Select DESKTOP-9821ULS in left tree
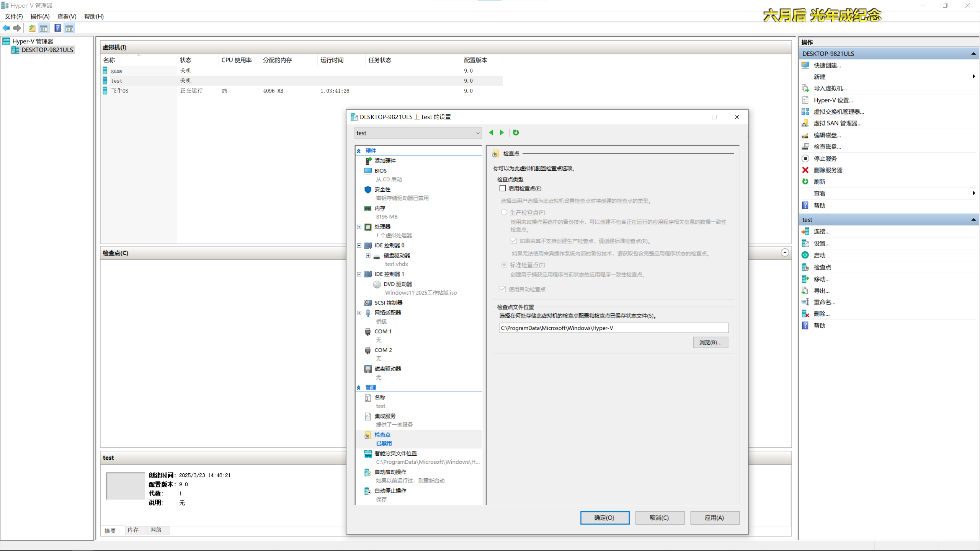Viewport: 980px width, 551px height. [x=47, y=50]
